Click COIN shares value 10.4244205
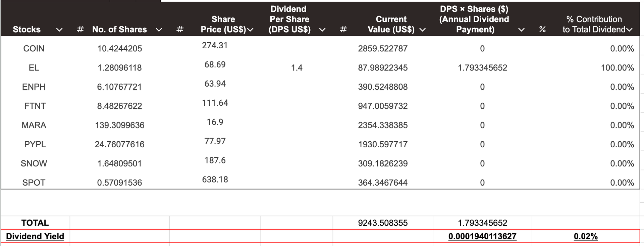Image resolution: width=644 pixels, height=246 pixels. (x=120, y=49)
